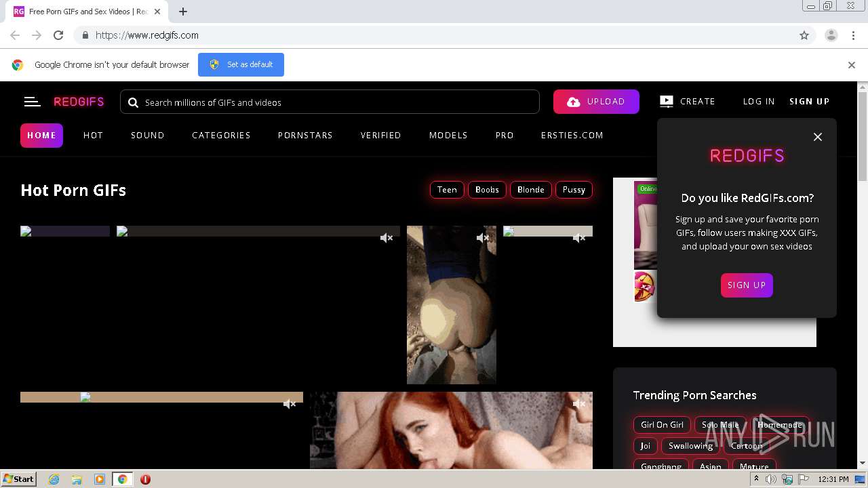
Task: Click the SIGN UP button in the popup
Action: coord(747,285)
